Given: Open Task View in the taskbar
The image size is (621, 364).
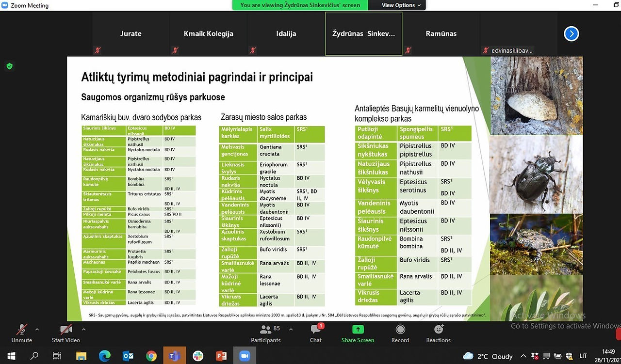Looking at the screenshot, I should click(57, 356).
